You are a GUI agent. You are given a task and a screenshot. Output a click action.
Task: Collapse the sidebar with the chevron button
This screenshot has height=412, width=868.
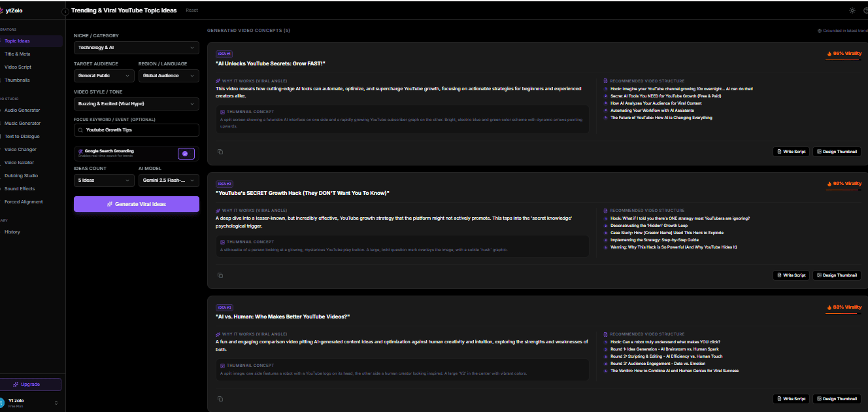point(65,12)
